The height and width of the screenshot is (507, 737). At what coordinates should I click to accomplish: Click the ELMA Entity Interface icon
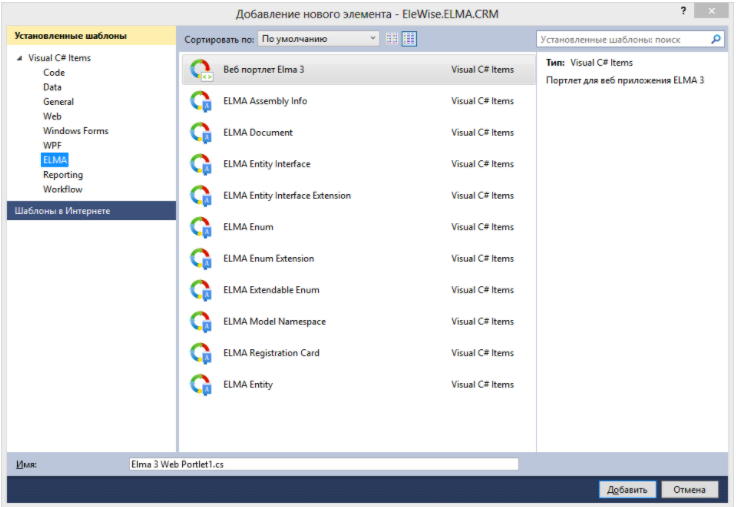(x=202, y=164)
